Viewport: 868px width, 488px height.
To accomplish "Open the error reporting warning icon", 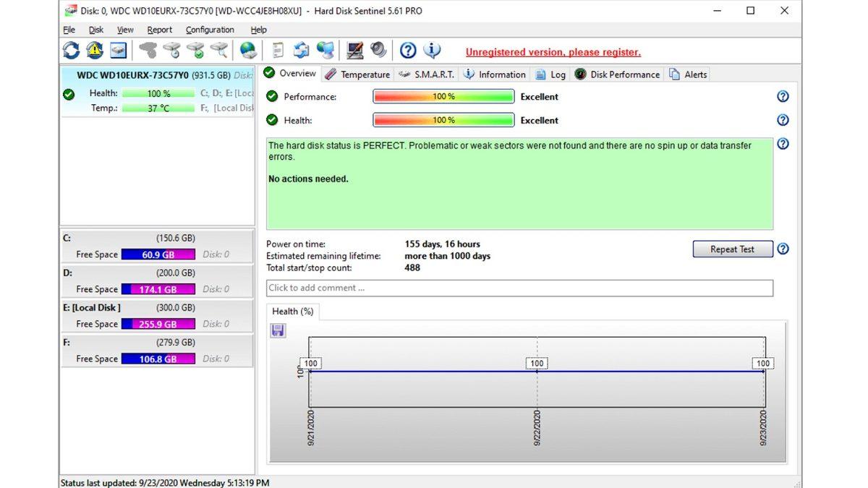I will pos(94,51).
